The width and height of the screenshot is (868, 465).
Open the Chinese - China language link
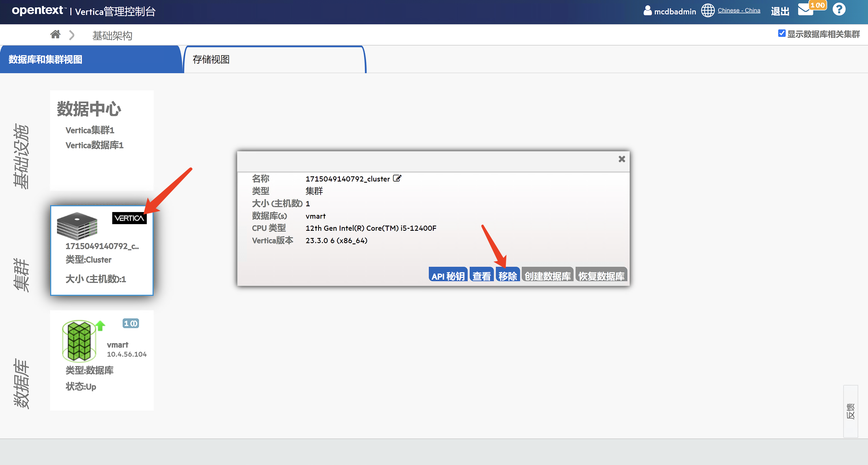point(738,10)
